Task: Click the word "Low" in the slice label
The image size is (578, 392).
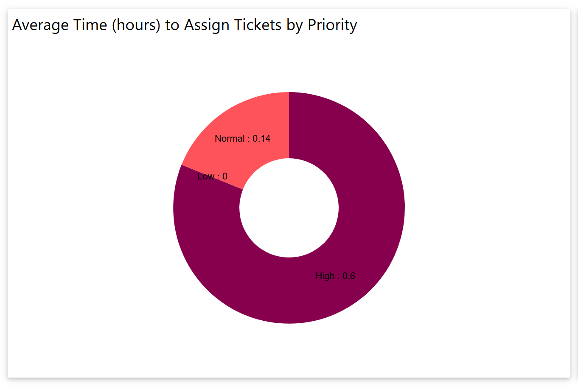Action: 206,176
